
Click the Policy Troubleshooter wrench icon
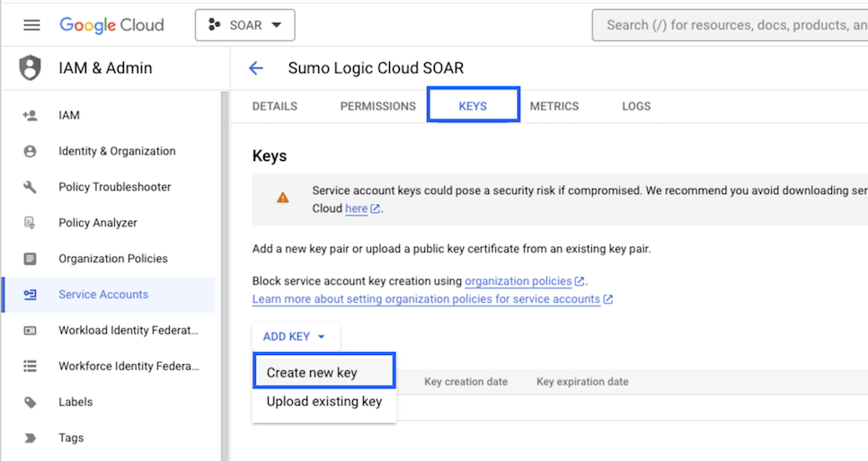(31, 187)
